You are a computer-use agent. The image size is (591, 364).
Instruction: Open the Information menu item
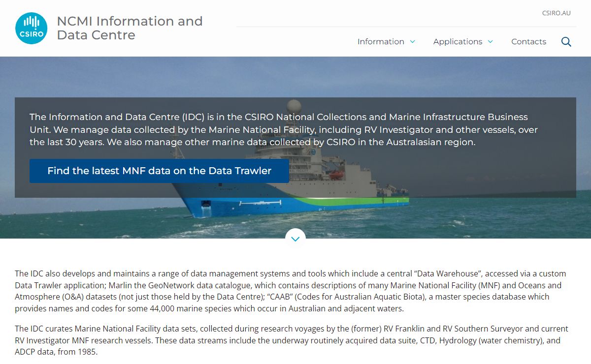(381, 42)
